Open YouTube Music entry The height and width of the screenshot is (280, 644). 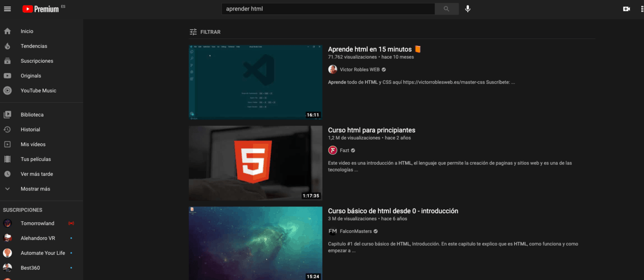point(41,90)
